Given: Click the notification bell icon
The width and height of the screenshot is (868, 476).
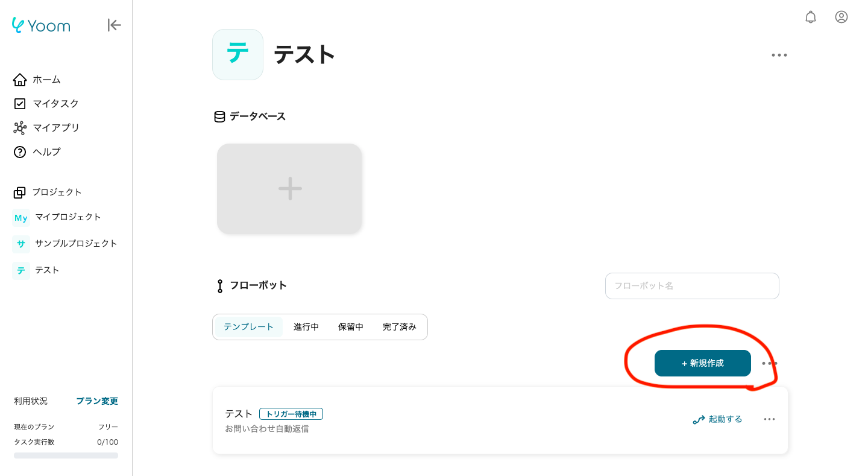Looking at the screenshot, I should (x=811, y=17).
